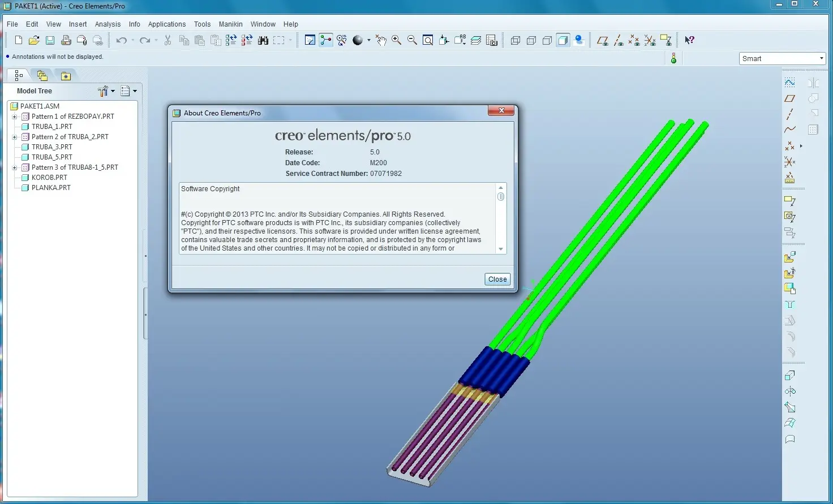The height and width of the screenshot is (504, 833).
Task: Switch to the Model Tree navigator tab
Action: pos(19,75)
